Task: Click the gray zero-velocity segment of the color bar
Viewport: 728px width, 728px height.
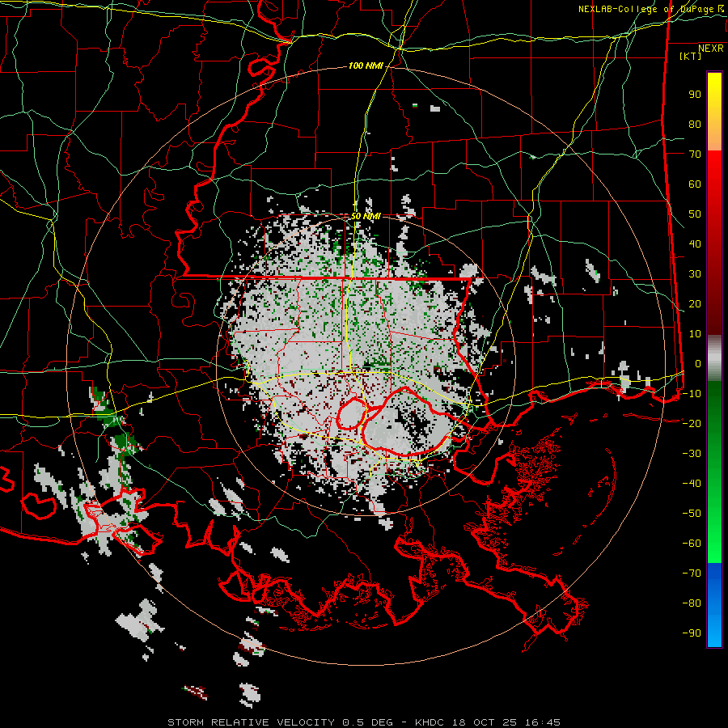Action: (714, 358)
